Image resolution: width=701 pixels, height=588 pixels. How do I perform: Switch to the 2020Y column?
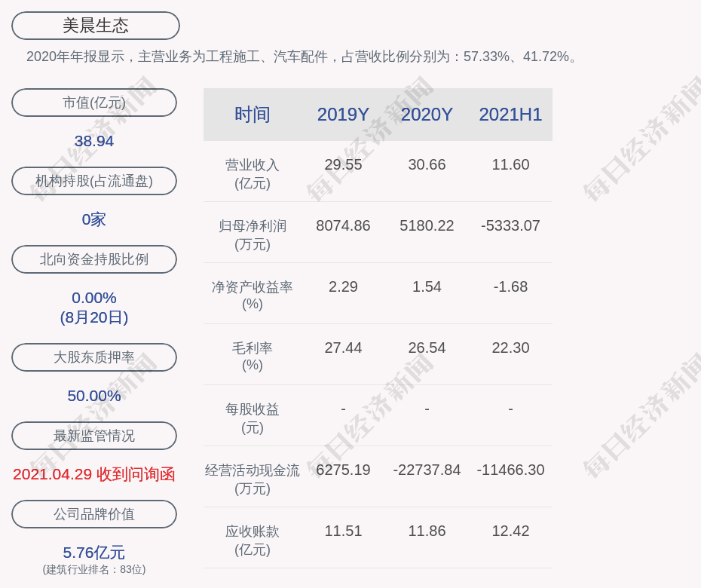pyautogui.click(x=427, y=115)
